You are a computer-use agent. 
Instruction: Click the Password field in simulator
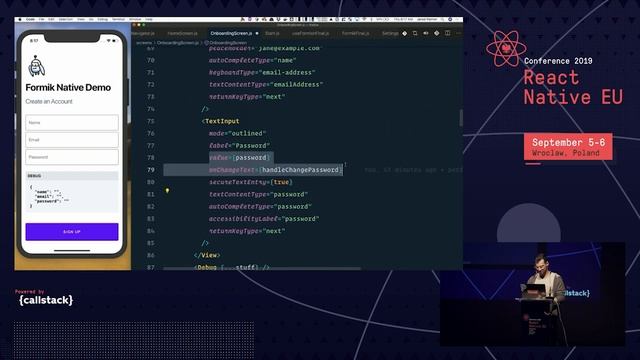coord(72,157)
